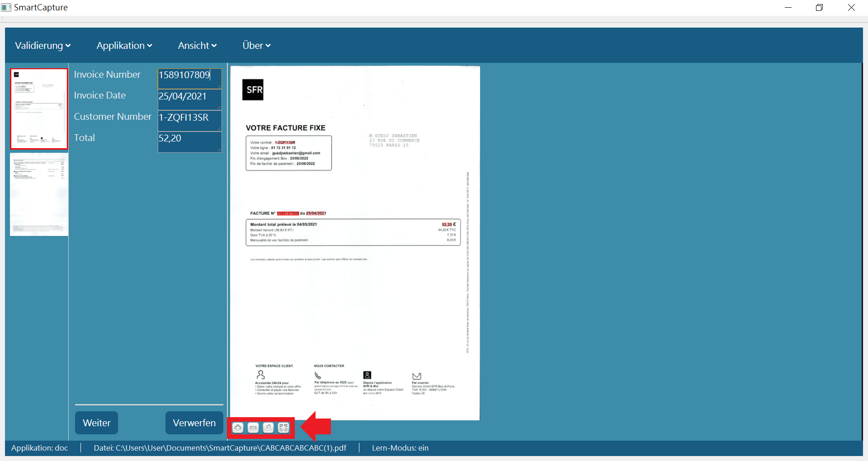Open the Über menu
The image size is (868, 461).
point(256,46)
